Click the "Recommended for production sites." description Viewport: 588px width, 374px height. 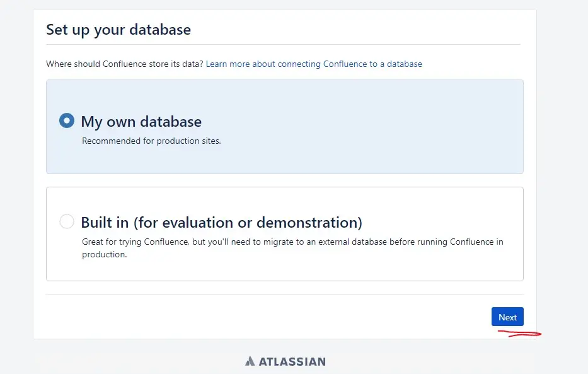click(151, 141)
